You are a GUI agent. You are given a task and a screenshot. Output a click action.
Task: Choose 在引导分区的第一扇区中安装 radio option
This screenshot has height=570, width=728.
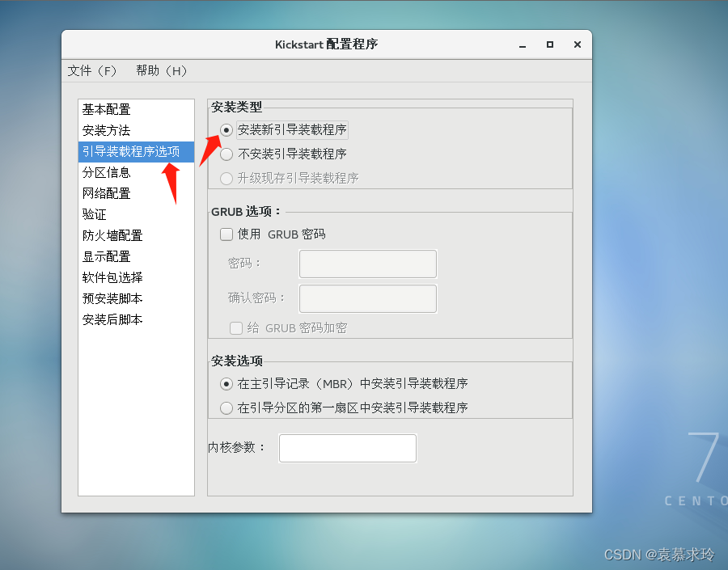[x=226, y=408]
